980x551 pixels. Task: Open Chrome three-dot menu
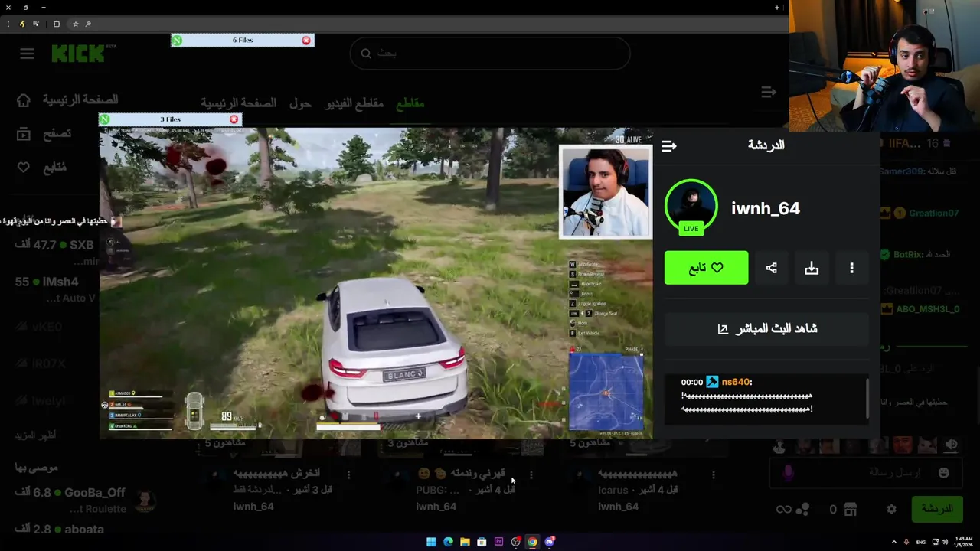coord(8,24)
